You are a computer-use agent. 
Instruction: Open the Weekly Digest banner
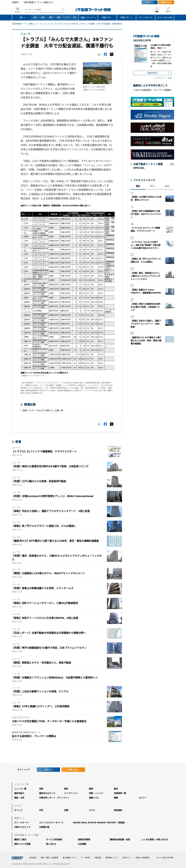click(152, 115)
